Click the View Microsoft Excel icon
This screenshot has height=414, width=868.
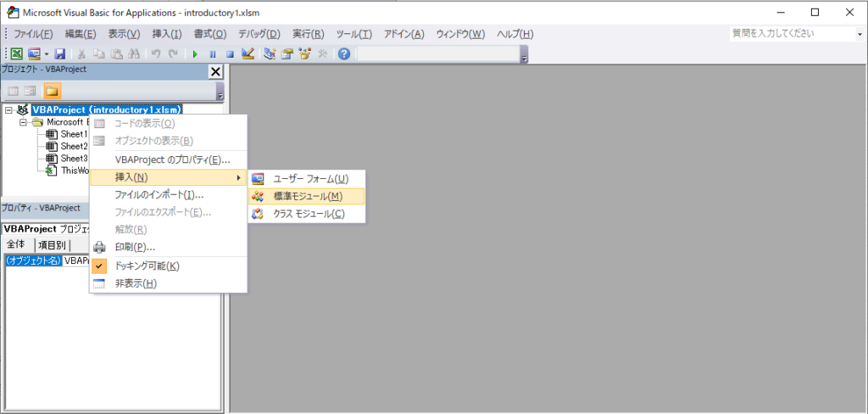pyautogui.click(x=15, y=54)
